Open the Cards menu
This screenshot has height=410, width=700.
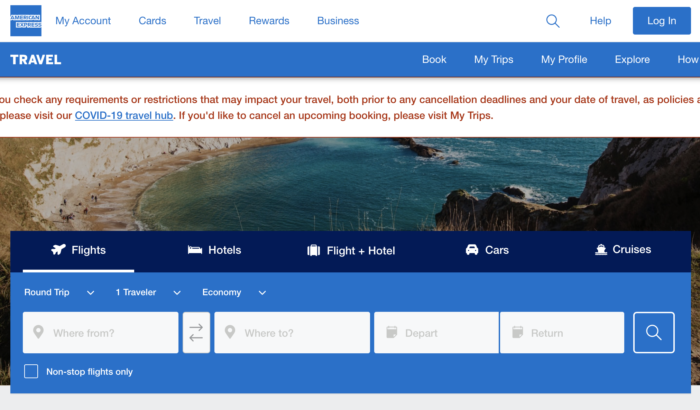click(x=152, y=21)
